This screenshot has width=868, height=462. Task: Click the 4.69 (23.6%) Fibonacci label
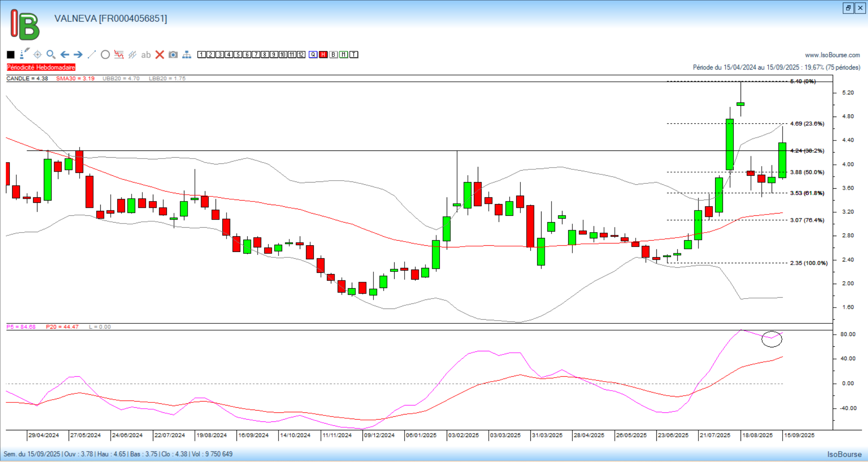coord(807,124)
